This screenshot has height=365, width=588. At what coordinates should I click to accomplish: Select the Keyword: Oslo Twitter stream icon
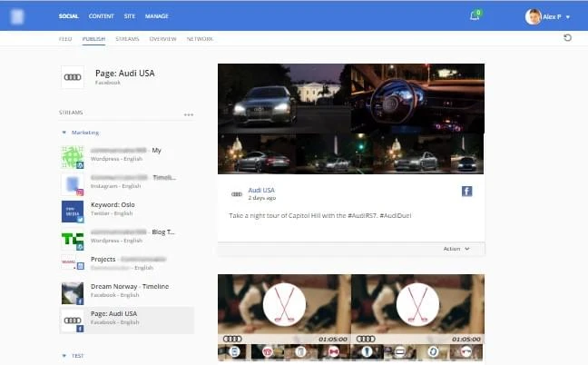73,212
